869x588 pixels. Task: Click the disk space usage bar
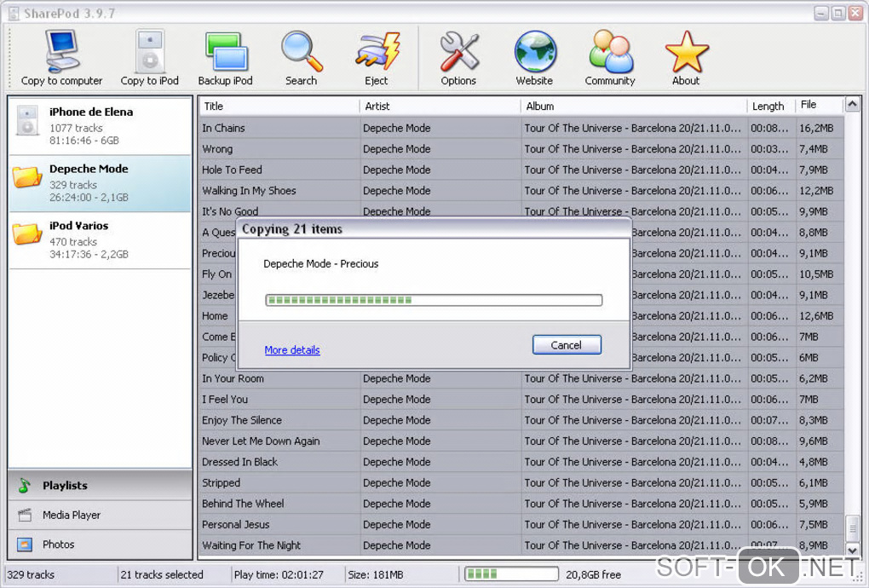coord(511,574)
